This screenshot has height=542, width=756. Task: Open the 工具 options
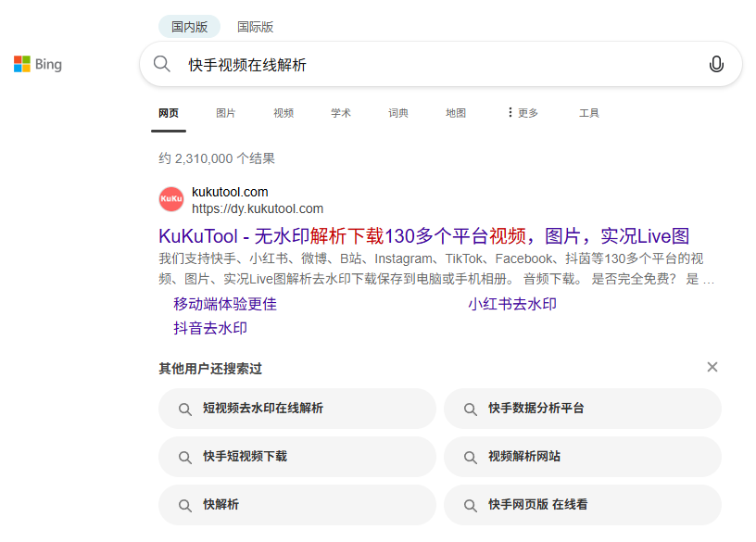(x=589, y=112)
